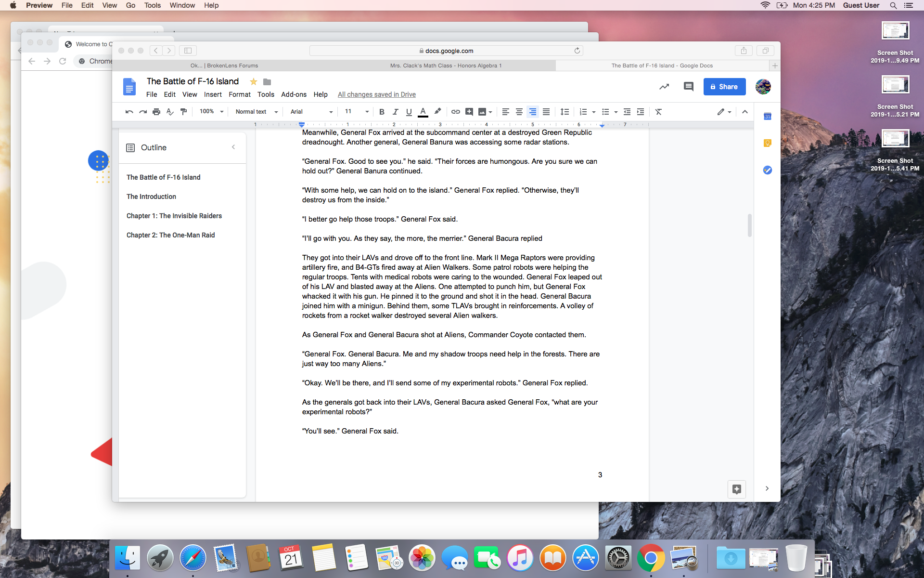Open Google Keep side panel icon
924x578 pixels.
click(768, 143)
